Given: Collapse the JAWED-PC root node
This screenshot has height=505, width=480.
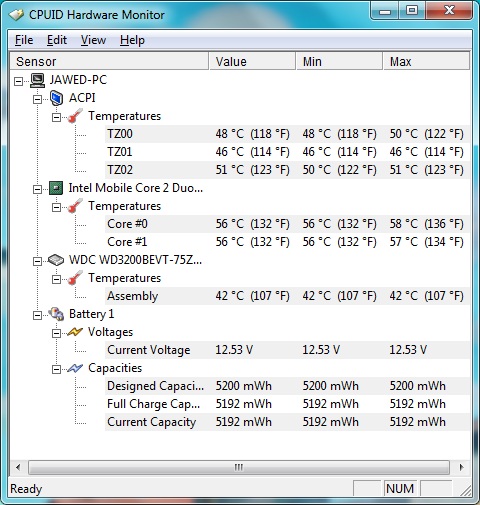Looking at the screenshot, I should coord(18,81).
